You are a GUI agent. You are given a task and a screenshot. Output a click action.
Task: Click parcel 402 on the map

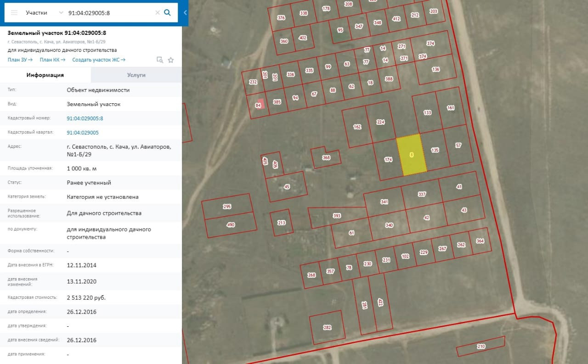point(303,38)
